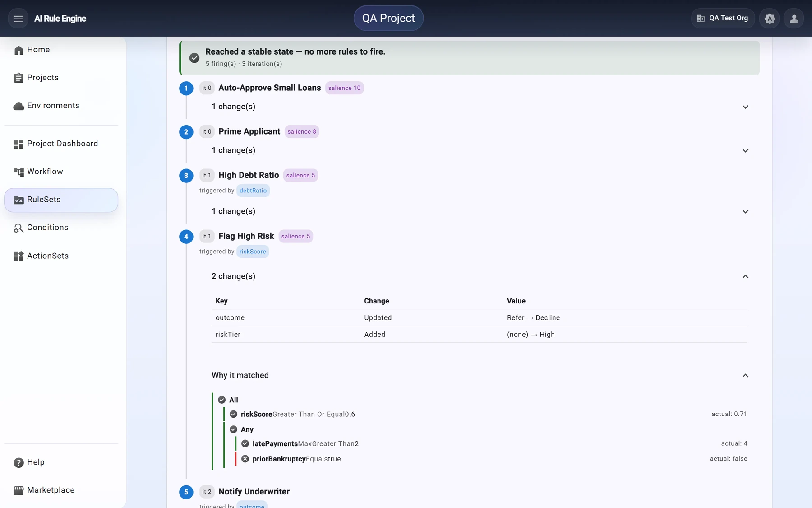Open the RuleSets navigation item
The image size is (812, 508).
[x=61, y=200]
